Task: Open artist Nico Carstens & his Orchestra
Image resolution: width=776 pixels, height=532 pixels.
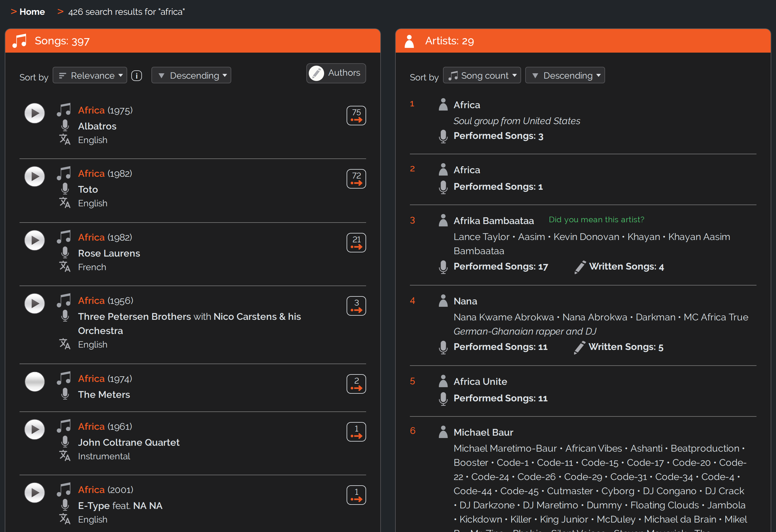Action: [189, 323]
